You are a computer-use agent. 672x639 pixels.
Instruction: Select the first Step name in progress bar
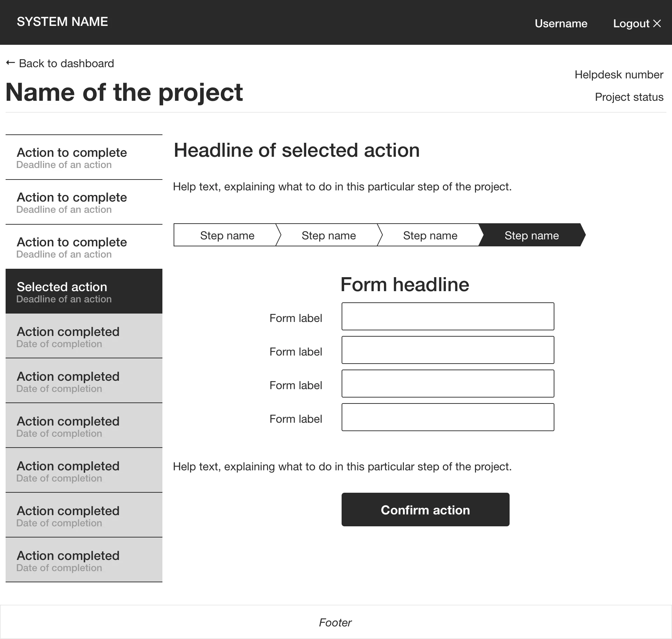[x=227, y=235]
